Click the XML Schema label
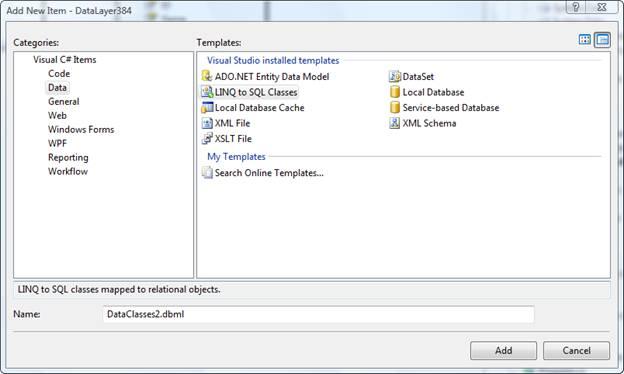The image size is (624, 374). (x=429, y=123)
